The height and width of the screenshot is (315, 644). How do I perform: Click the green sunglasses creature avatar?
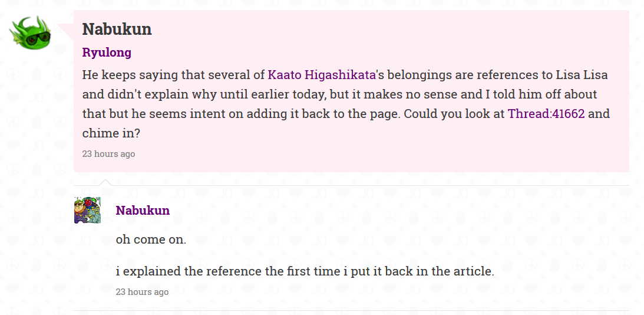[x=31, y=32]
